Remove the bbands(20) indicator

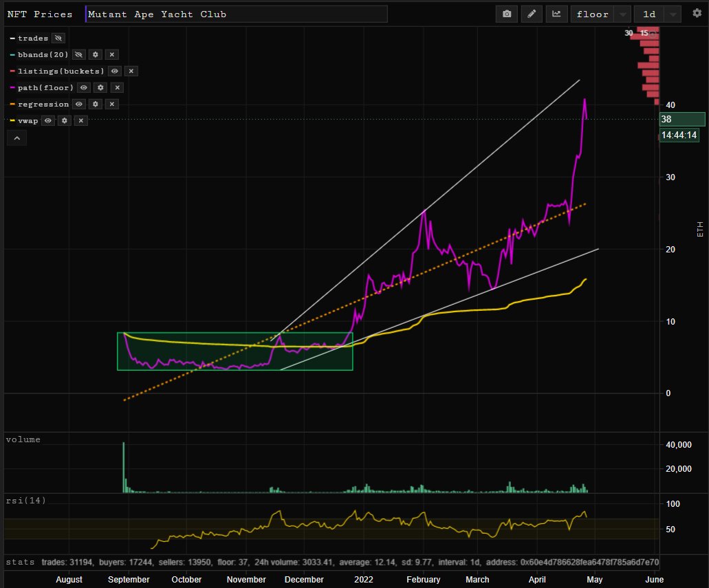(x=111, y=55)
